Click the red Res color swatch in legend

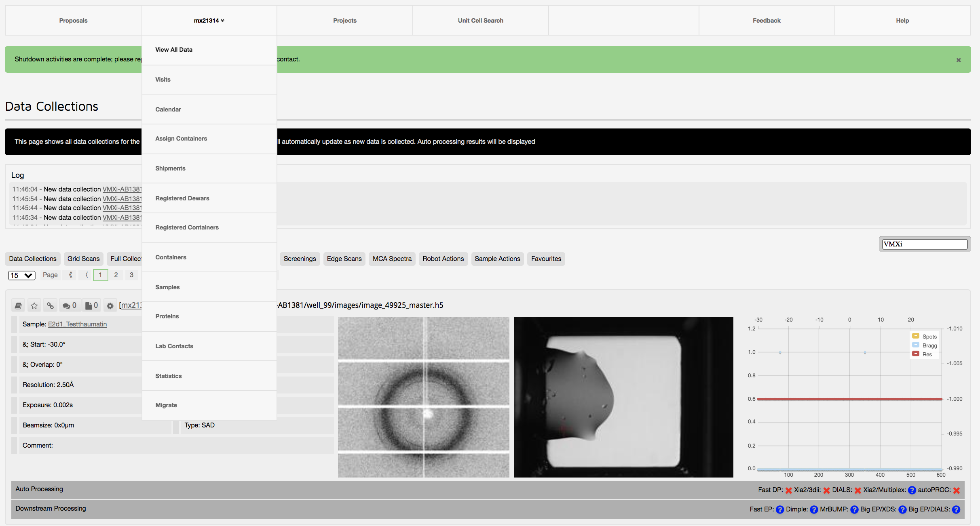(916, 354)
